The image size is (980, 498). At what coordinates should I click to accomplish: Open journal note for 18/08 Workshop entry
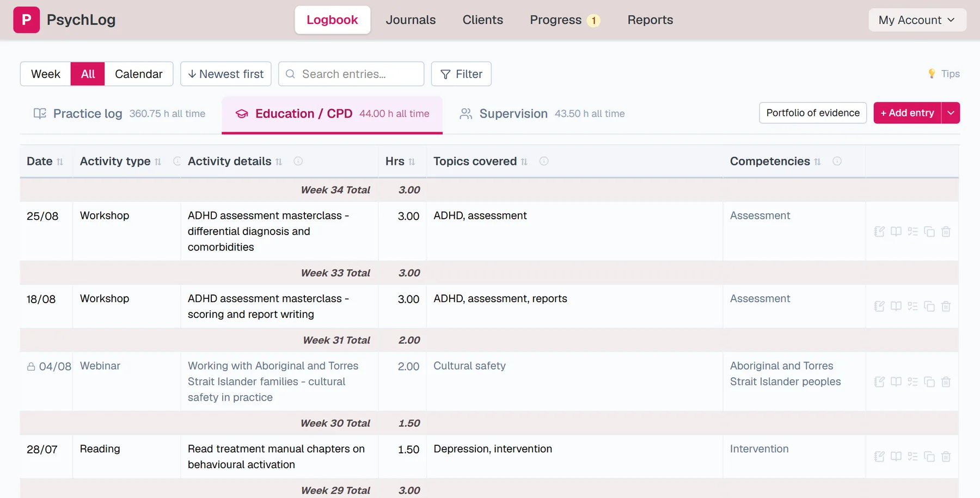point(879,306)
